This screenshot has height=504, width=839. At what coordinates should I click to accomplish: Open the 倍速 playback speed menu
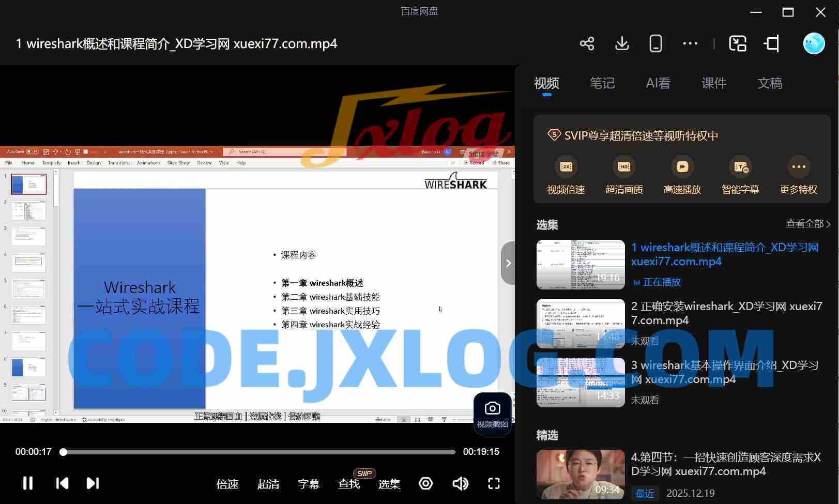[227, 484]
